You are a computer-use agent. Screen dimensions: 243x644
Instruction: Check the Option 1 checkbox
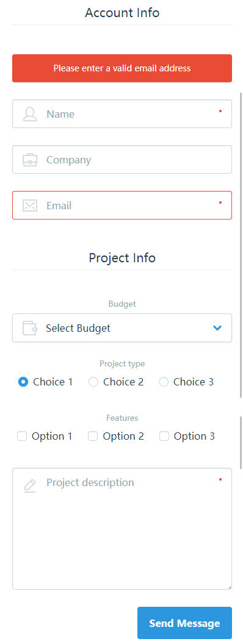(x=22, y=436)
